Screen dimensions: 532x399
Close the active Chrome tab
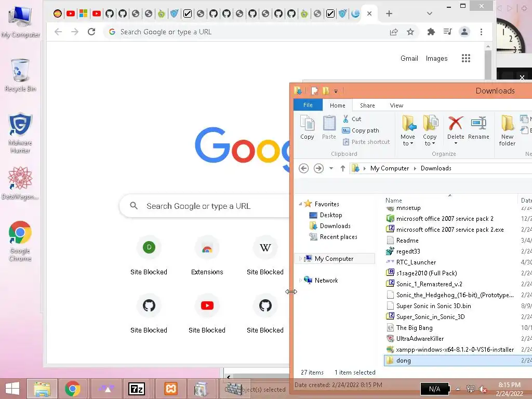pos(369,14)
